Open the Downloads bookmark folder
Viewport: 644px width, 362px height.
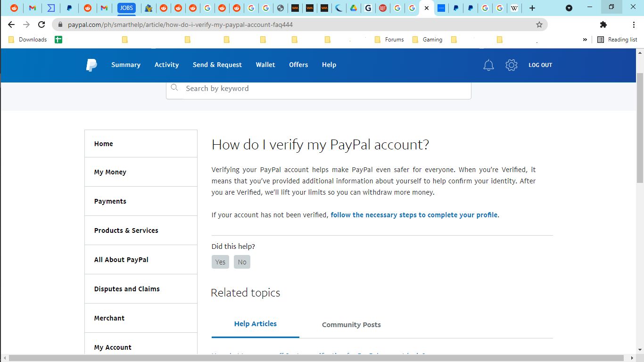tap(28, 40)
